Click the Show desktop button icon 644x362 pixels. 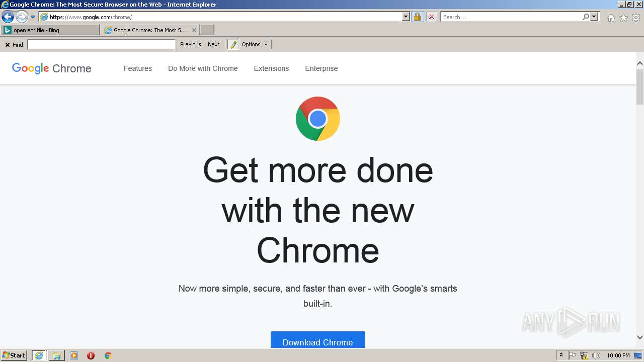638,355
